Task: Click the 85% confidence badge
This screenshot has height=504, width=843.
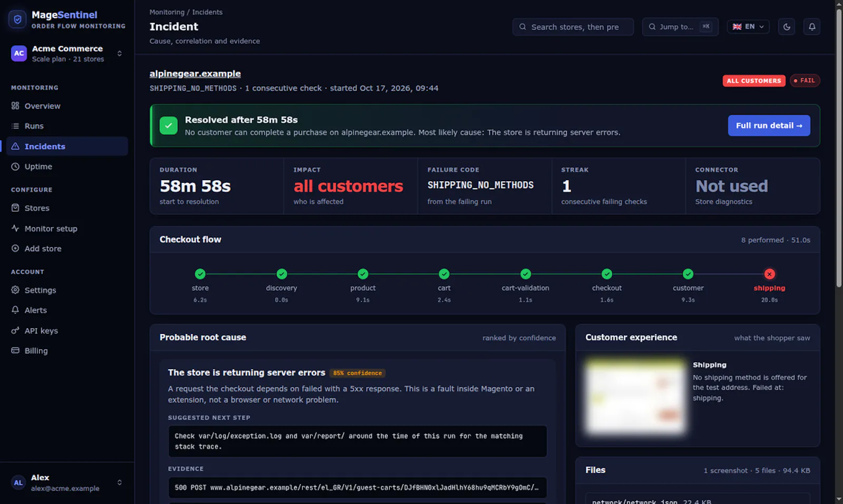Action: point(358,373)
